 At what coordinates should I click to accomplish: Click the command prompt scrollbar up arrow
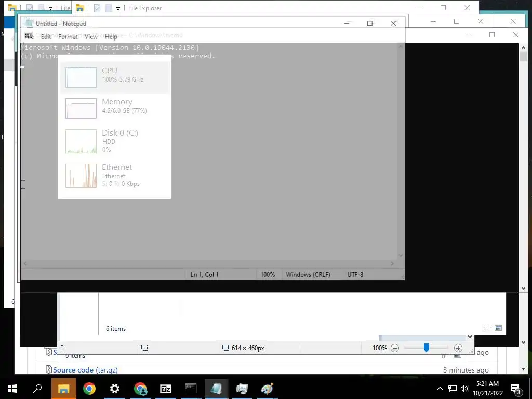pos(523,48)
